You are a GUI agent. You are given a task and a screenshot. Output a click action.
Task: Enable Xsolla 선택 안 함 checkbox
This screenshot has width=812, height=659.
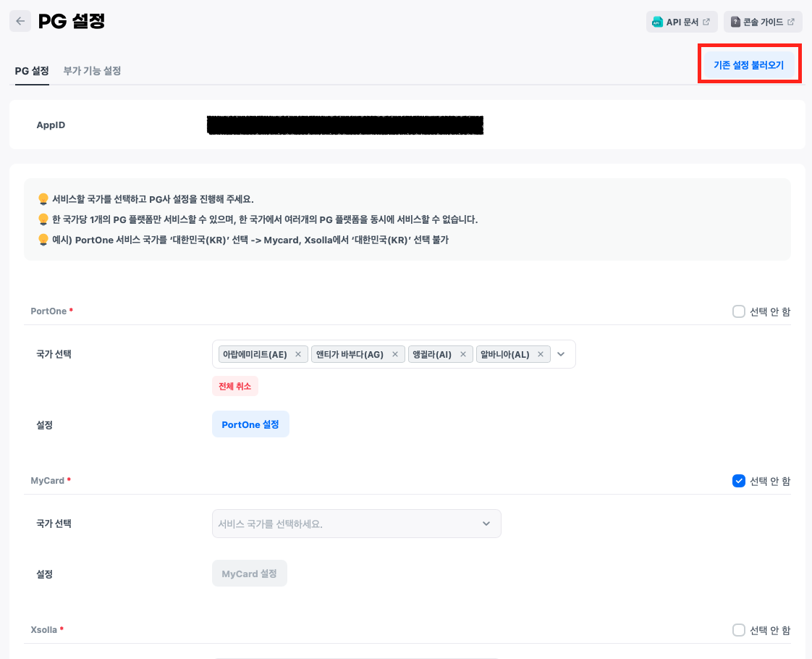pos(738,630)
